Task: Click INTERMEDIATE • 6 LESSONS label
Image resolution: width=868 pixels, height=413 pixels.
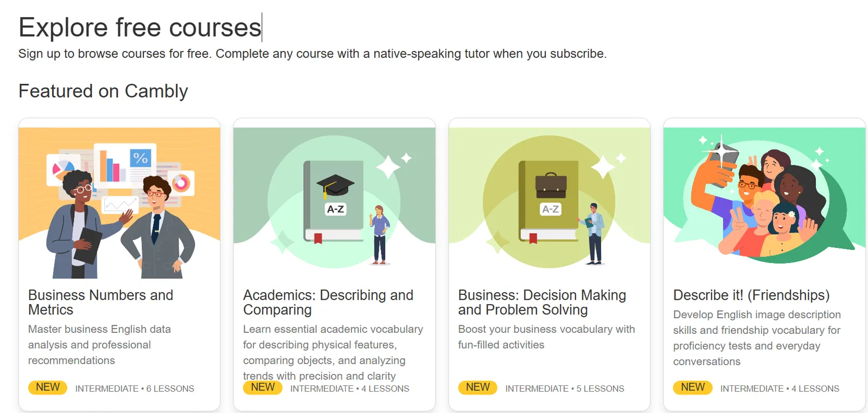Action: (133, 388)
